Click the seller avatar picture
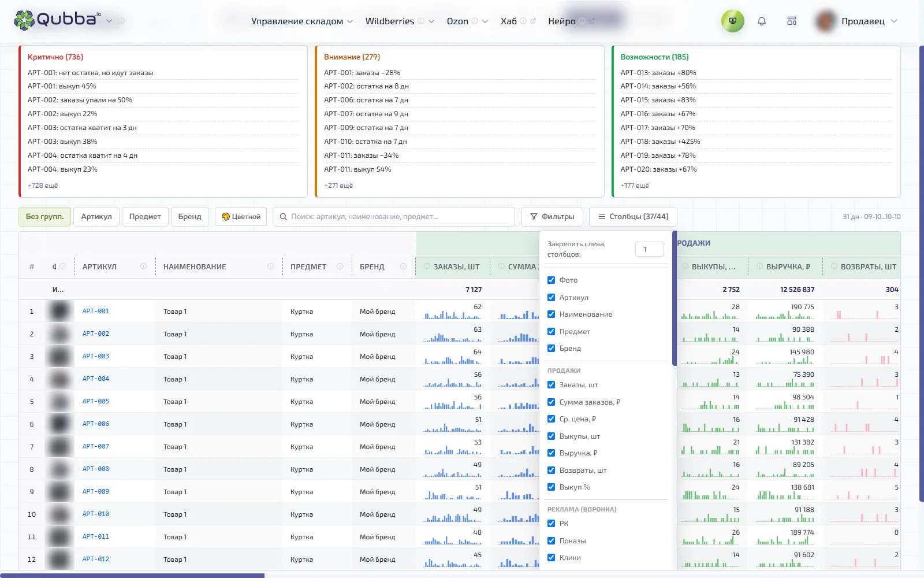This screenshot has width=924, height=578. [826, 21]
